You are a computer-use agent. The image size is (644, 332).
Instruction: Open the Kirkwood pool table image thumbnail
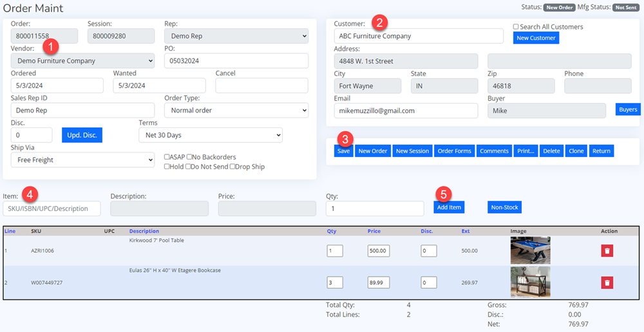tap(530, 250)
